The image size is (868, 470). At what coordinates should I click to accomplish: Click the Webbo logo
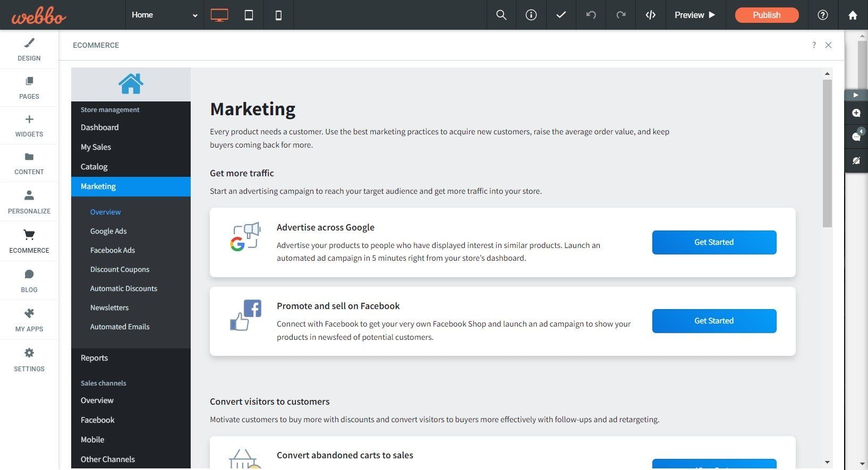click(x=39, y=15)
